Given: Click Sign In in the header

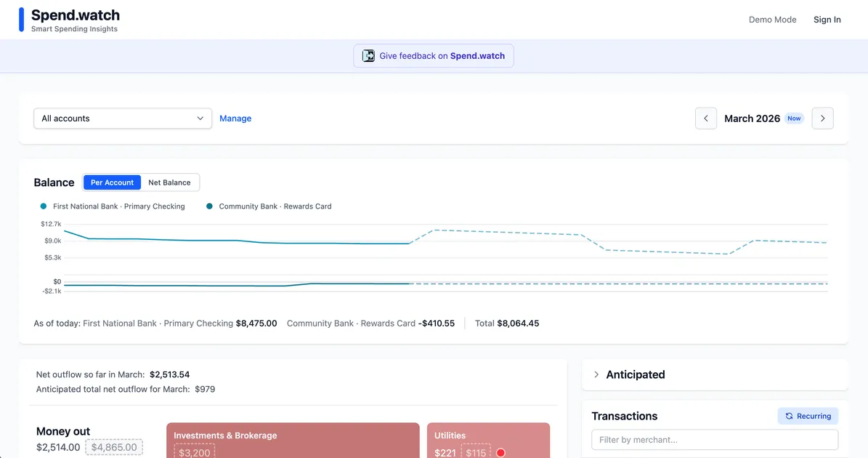Looking at the screenshot, I should 827,20.
